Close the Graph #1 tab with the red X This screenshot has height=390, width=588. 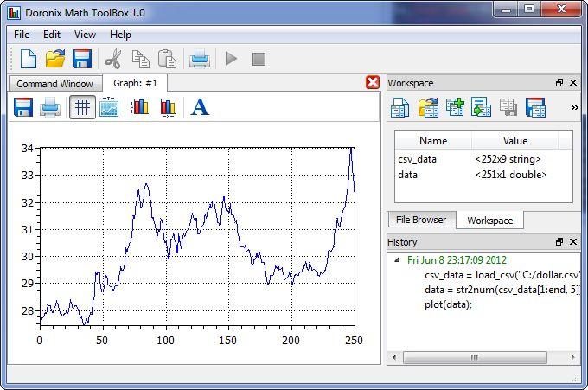373,82
